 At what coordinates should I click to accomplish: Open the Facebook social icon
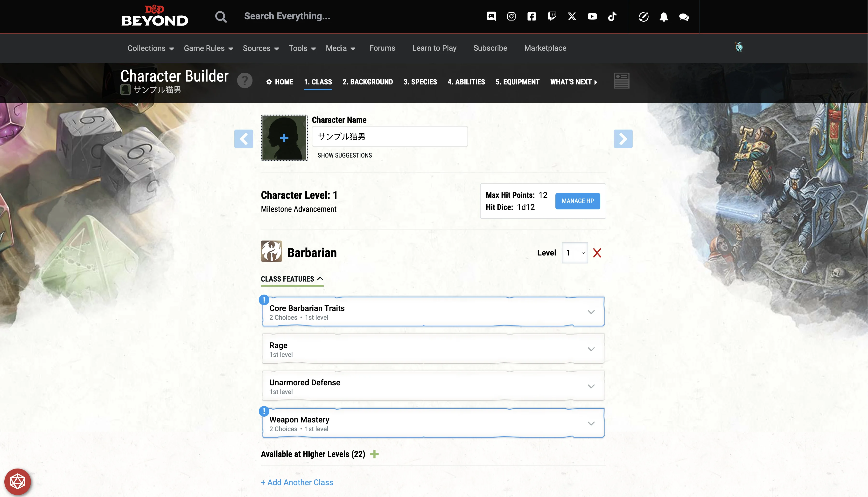coord(531,16)
